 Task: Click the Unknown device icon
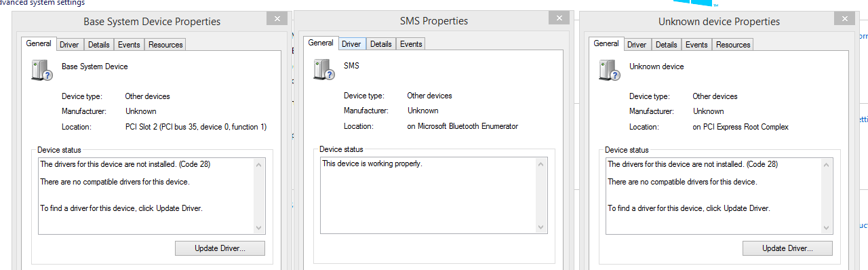tap(610, 70)
